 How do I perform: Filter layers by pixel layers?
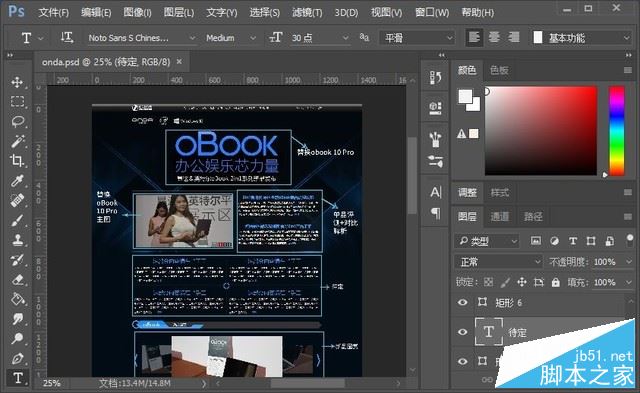pos(536,241)
